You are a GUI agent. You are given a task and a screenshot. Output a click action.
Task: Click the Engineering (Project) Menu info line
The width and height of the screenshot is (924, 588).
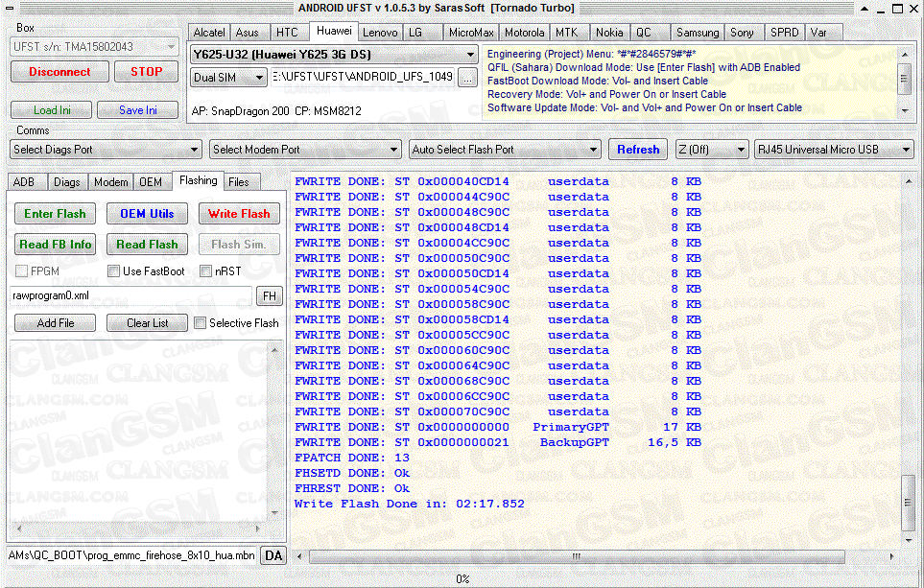point(592,54)
